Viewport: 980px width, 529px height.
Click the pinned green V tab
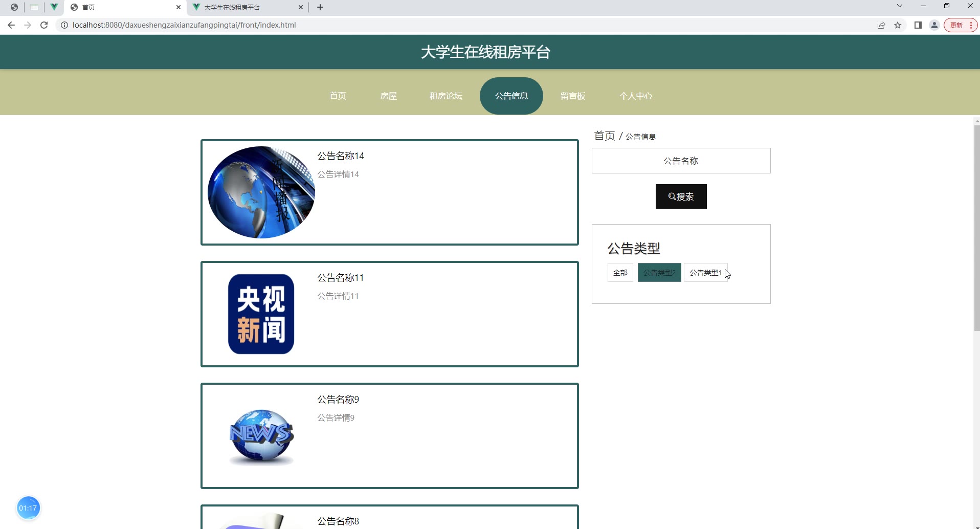54,7
